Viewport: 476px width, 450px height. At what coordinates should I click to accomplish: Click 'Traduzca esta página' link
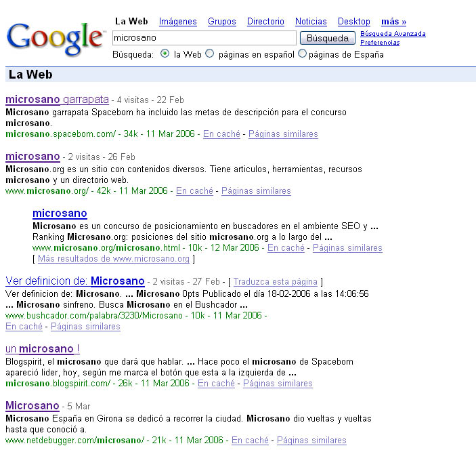pyautogui.click(x=276, y=282)
